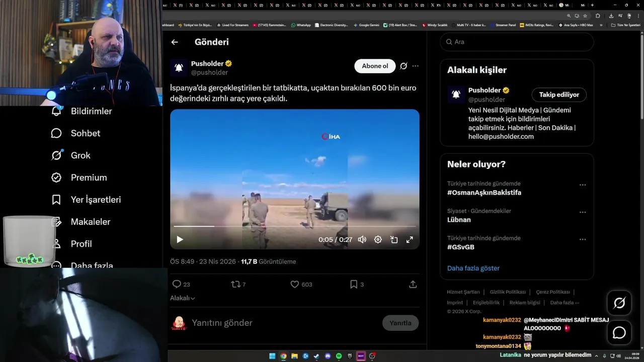Screen dimensions: 644x362
Task: Open the Windows Start menu
Action: pos(272,356)
